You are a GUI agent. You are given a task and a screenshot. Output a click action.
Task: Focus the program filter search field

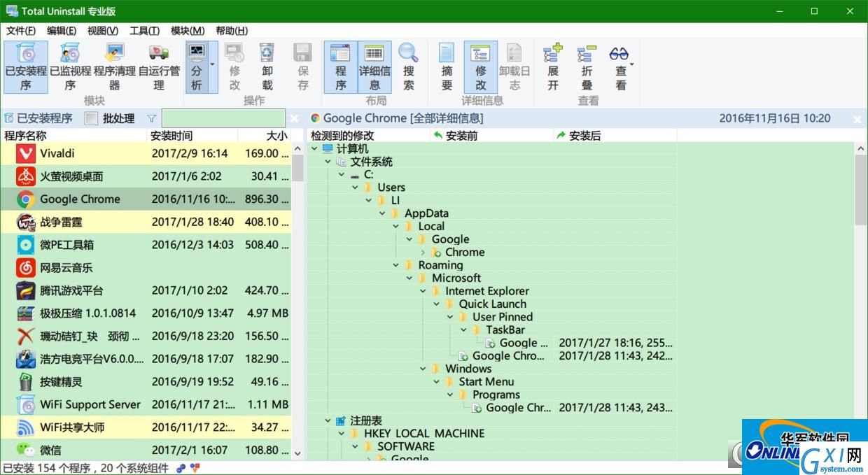click(223, 118)
